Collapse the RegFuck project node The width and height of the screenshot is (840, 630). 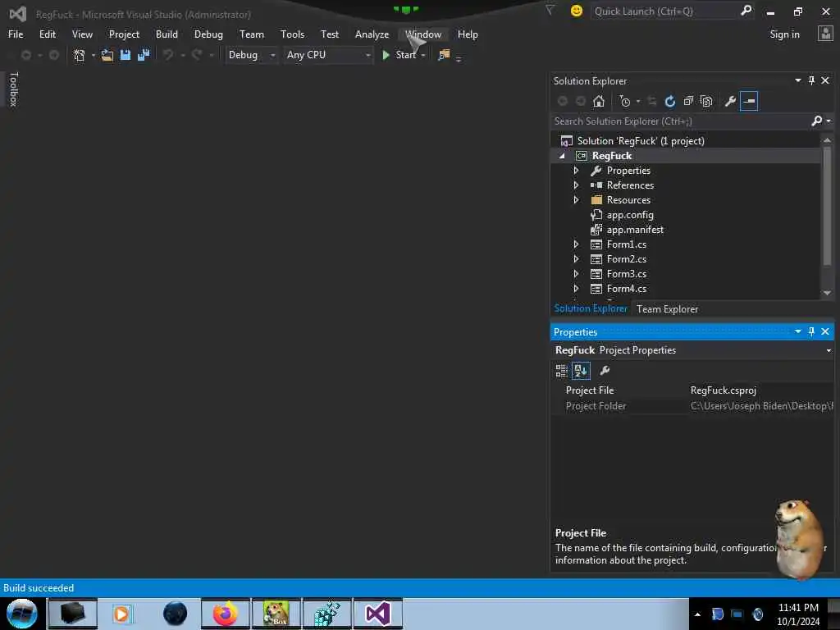(x=562, y=156)
